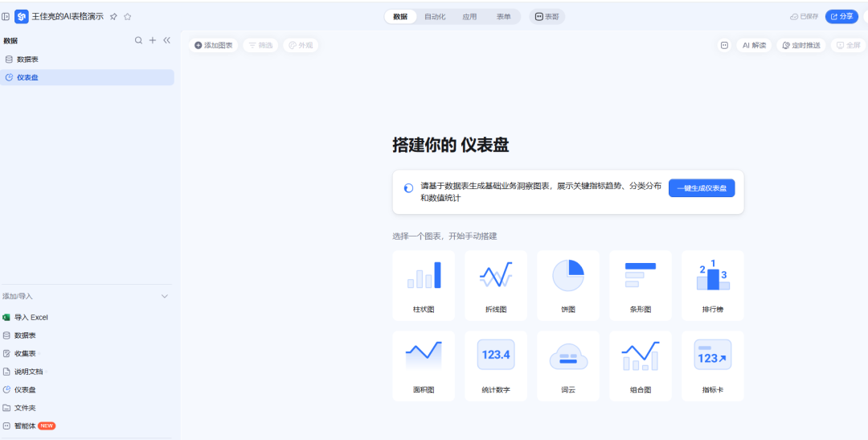Star the document as favorite
Screen dimensions: 868x440
[127, 17]
